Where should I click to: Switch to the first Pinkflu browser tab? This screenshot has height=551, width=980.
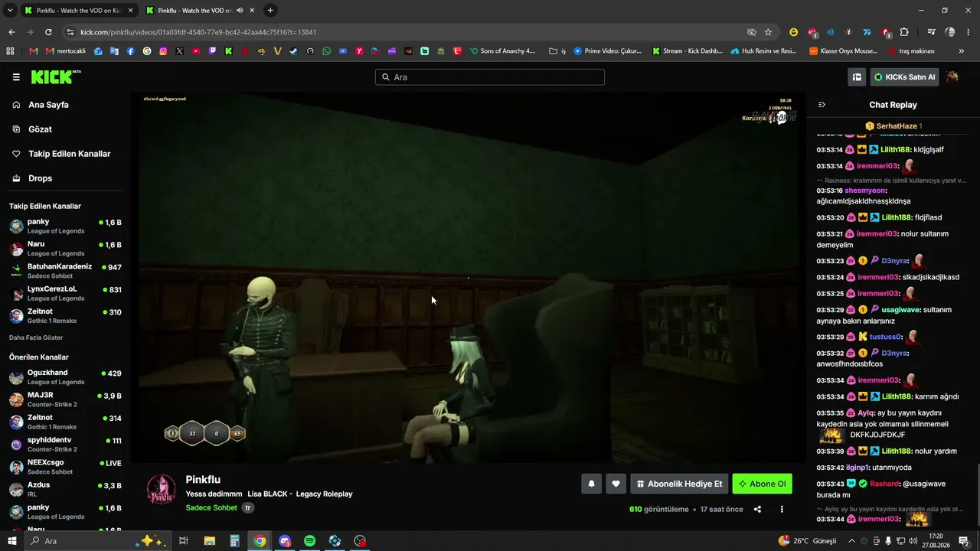pyautogui.click(x=78, y=11)
